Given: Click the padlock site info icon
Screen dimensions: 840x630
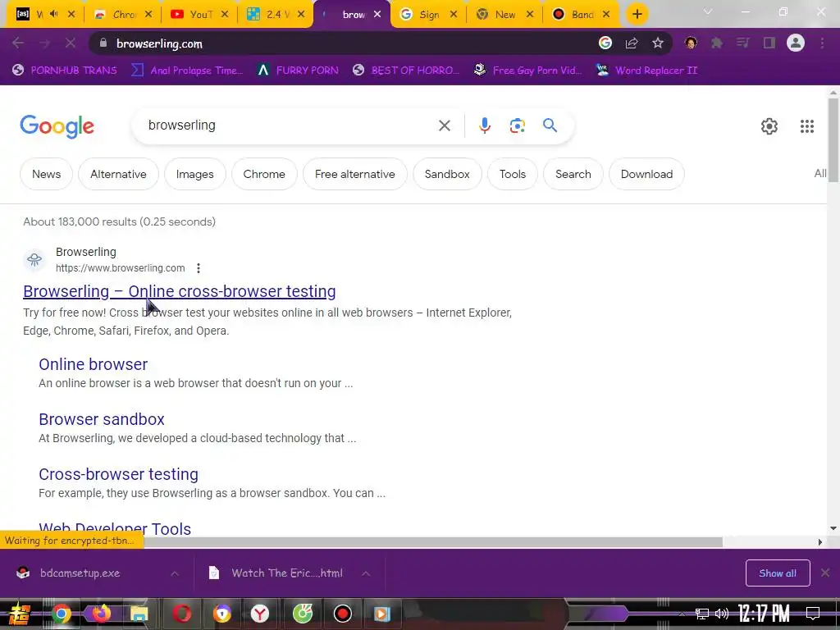Looking at the screenshot, I should coord(103,43).
